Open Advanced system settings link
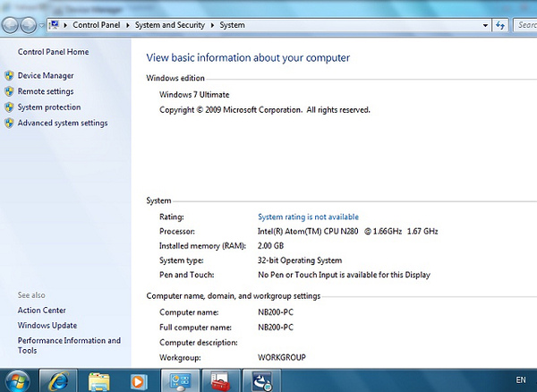The image size is (537, 392). coord(63,123)
